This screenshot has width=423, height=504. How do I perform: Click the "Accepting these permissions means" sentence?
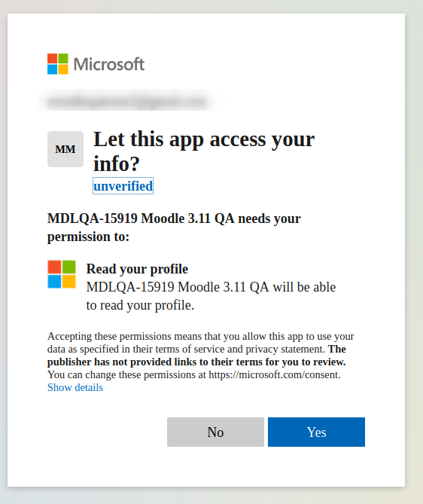[x=201, y=343]
